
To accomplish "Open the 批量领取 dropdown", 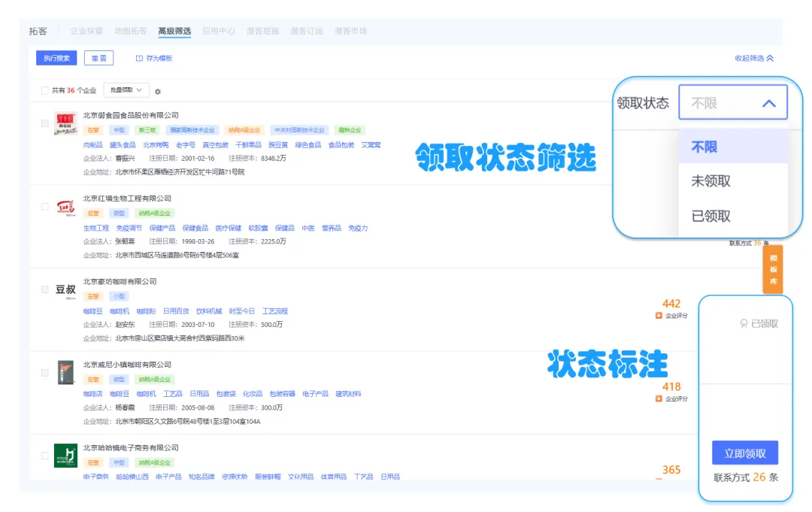I will point(126,90).
